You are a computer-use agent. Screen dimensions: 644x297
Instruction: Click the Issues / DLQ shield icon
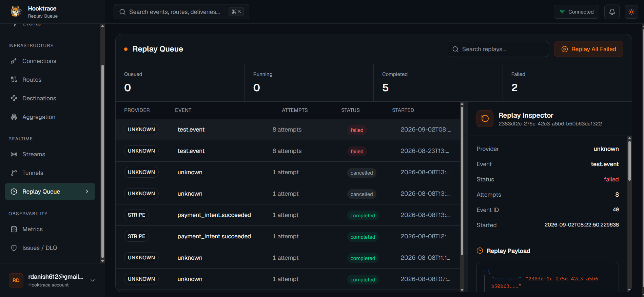tap(14, 248)
